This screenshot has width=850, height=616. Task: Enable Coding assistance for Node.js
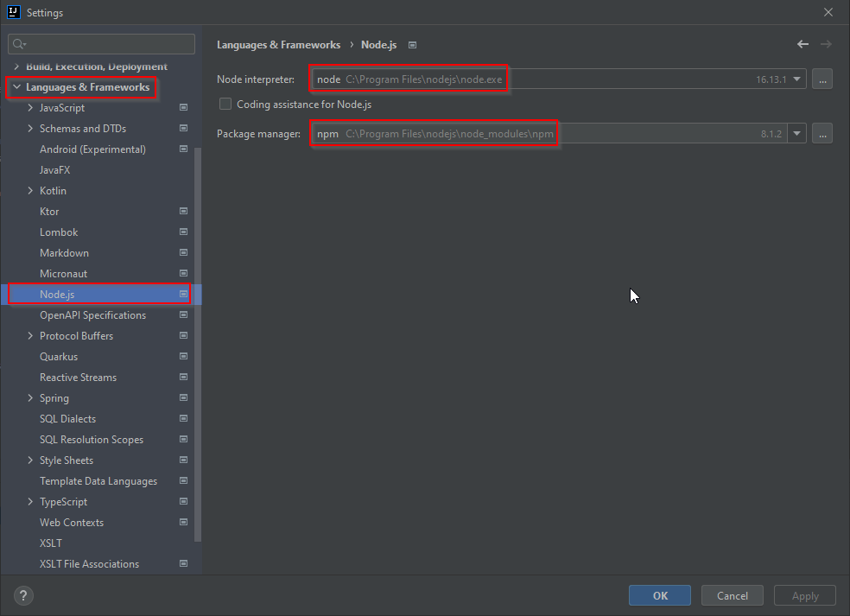click(x=225, y=104)
